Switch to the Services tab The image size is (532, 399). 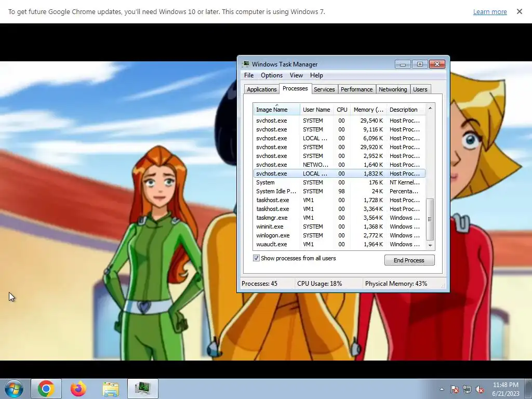[324, 89]
